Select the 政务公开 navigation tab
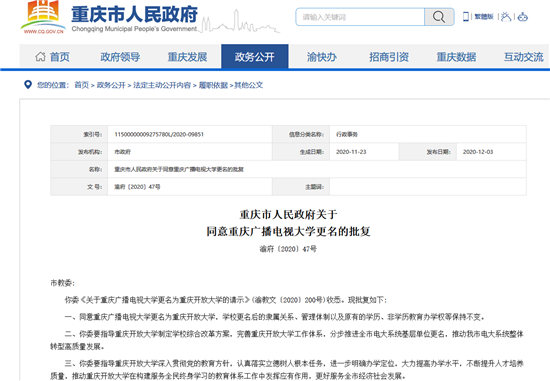Viewport: 550px width, 381px height. pos(255,56)
